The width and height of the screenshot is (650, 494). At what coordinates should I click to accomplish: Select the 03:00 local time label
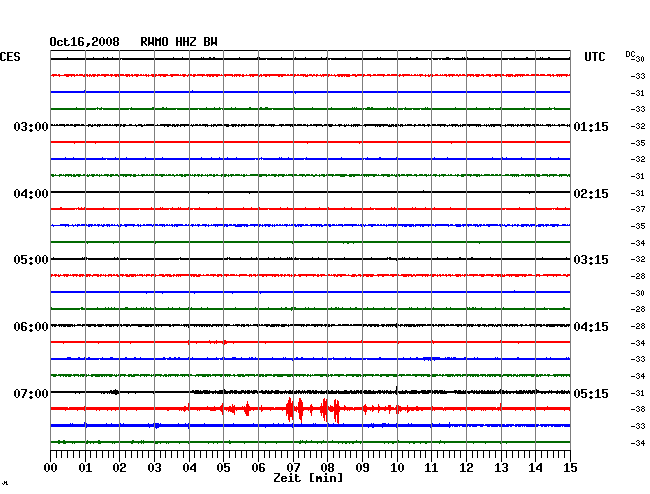click(31, 126)
